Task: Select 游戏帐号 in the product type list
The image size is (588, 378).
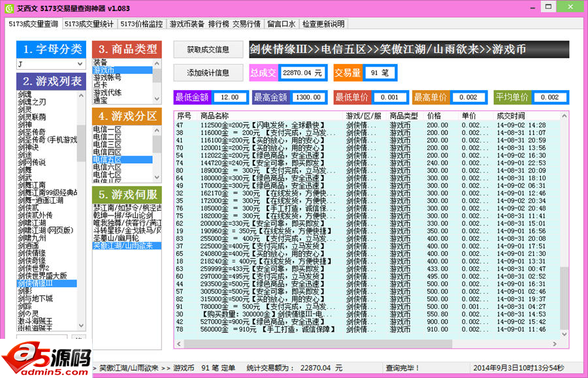Action: point(107,77)
